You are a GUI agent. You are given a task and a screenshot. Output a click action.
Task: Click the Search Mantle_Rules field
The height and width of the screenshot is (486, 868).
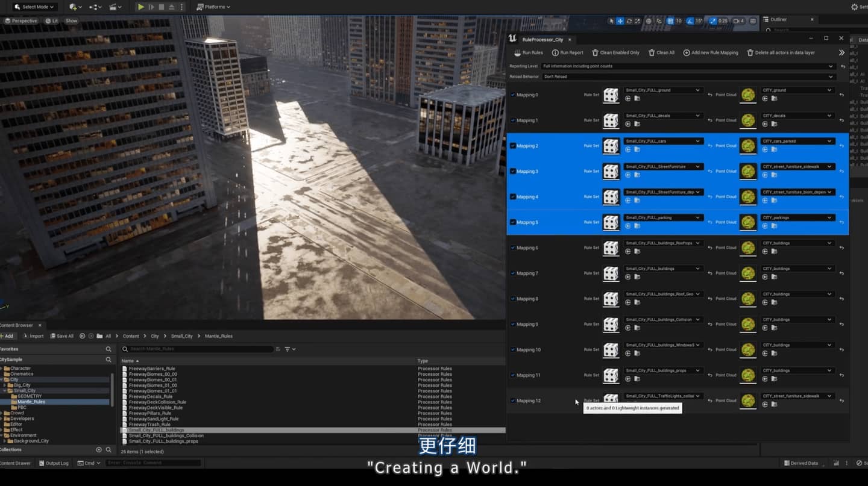click(198, 349)
